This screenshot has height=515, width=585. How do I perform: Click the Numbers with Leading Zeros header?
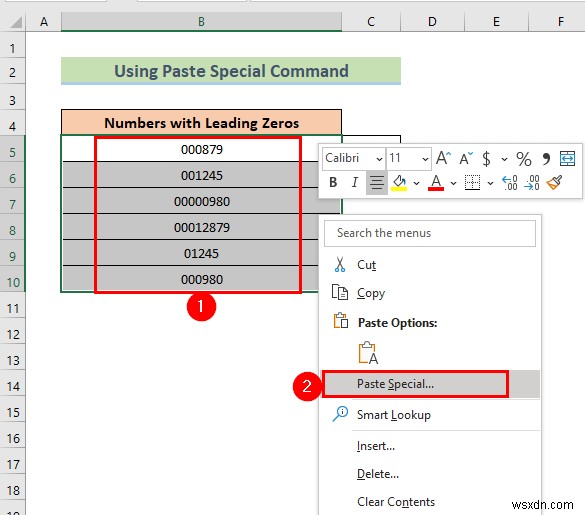(201, 123)
